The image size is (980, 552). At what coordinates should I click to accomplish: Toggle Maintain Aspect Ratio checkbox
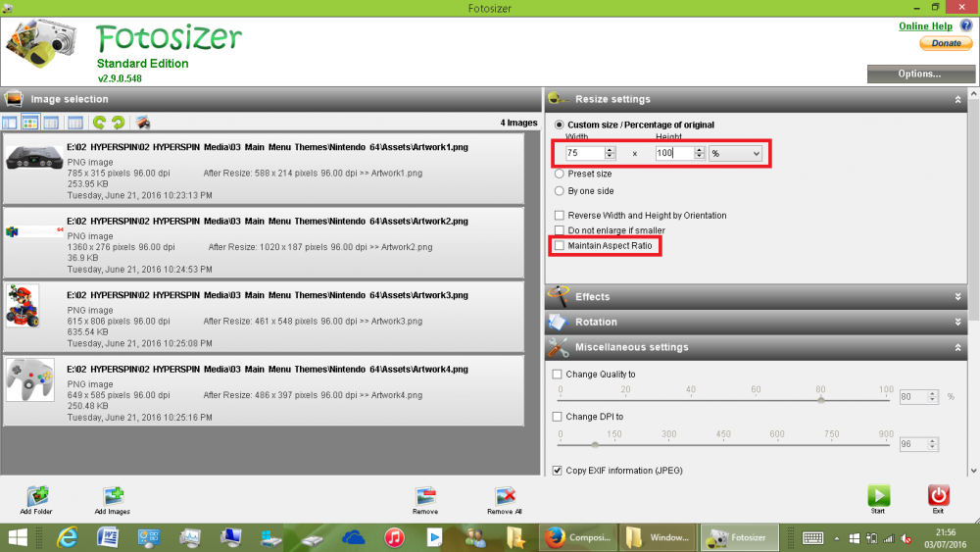click(560, 246)
